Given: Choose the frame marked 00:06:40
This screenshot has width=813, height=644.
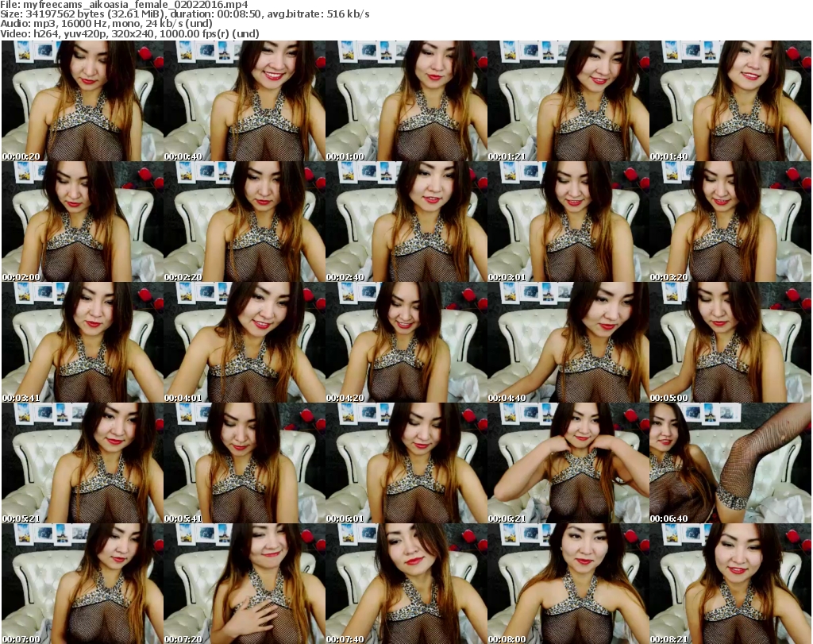Looking at the screenshot, I should coord(730,463).
